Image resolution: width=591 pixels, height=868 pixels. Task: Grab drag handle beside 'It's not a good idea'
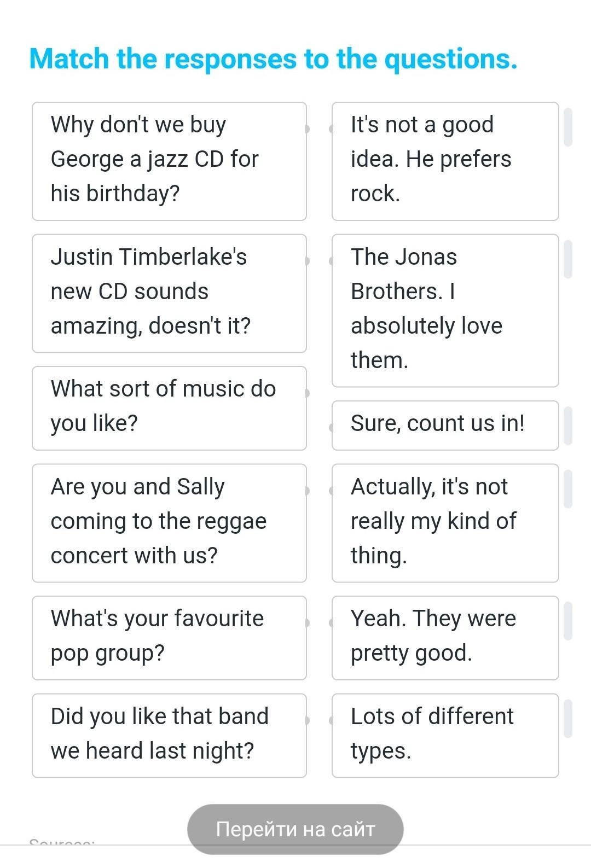pyautogui.click(x=568, y=127)
